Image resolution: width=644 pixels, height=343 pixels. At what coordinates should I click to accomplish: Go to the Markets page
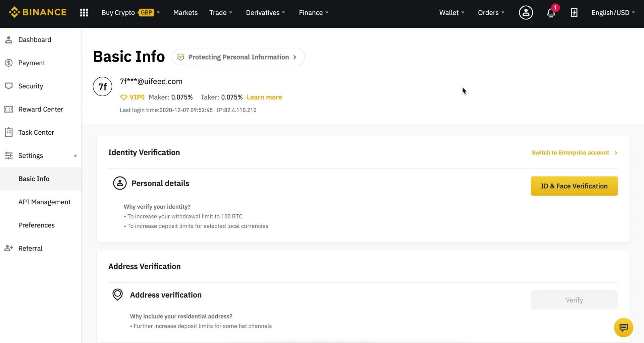(185, 13)
